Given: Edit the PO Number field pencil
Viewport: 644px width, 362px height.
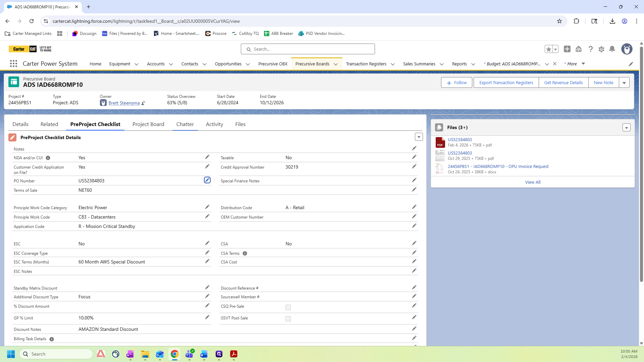Looking at the screenshot, I should 207,180.
